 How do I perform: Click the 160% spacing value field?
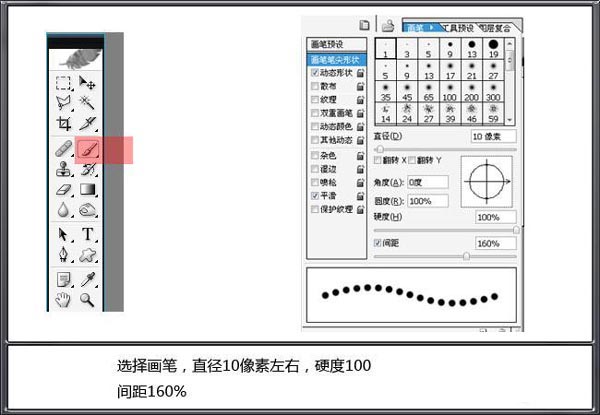[496, 243]
